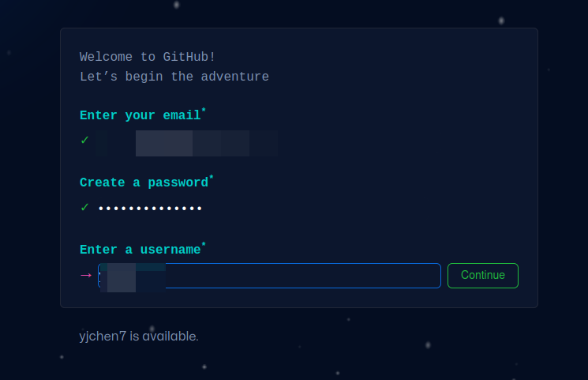588x380 pixels.
Task: Click the word "password" in its label
Action: coord(178,182)
